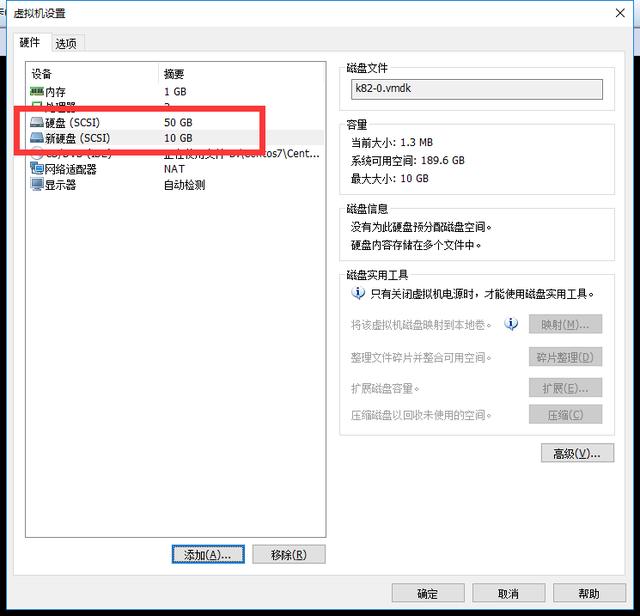640x616 pixels.
Task: Select the 硬盘 (SCSI) 50 GB row
Action: (176, 122)
